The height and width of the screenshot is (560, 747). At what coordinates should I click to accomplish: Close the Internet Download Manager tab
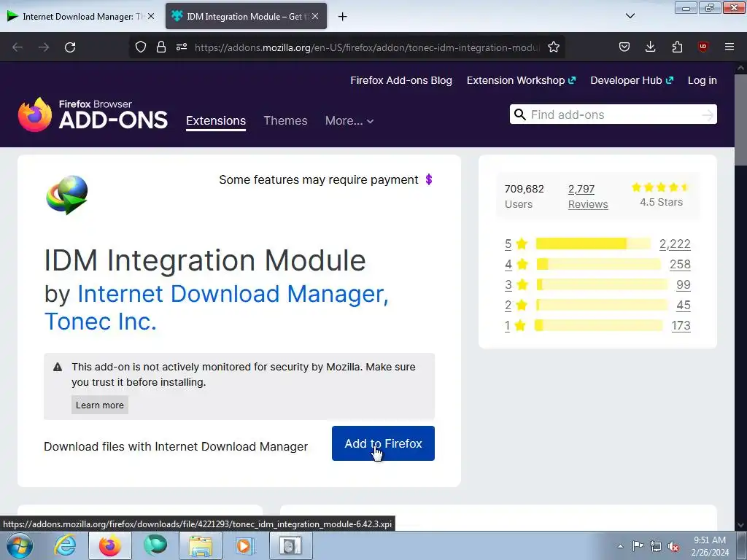coord(150,16)
